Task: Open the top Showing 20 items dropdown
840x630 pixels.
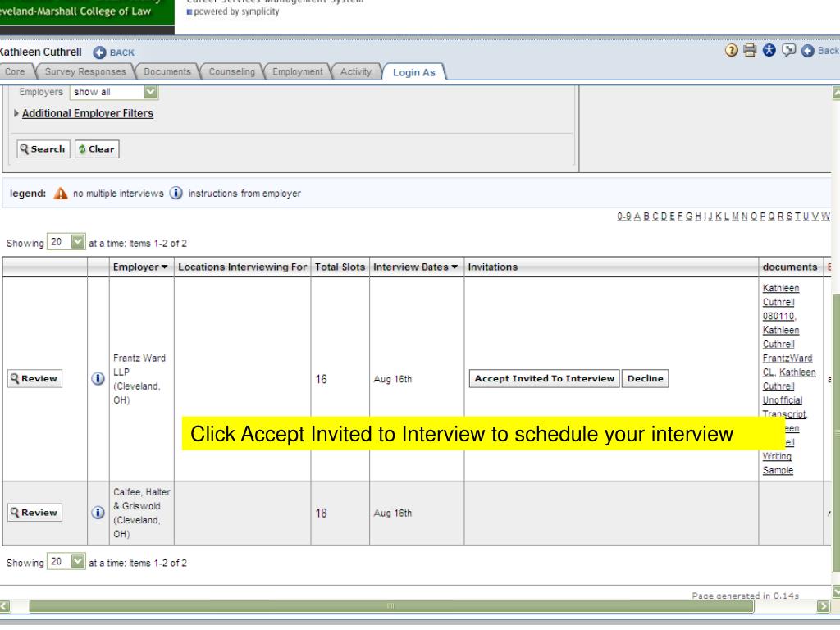Action: [66, 242]
